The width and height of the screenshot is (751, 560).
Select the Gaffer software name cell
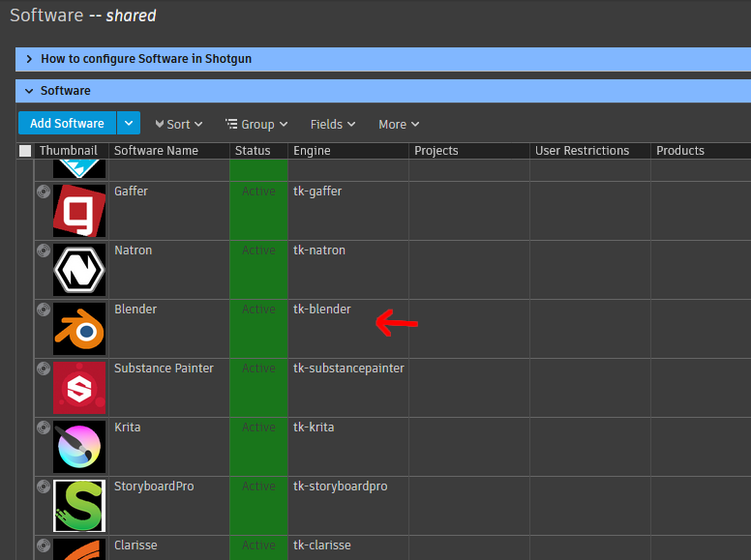[x=169, y=211]
